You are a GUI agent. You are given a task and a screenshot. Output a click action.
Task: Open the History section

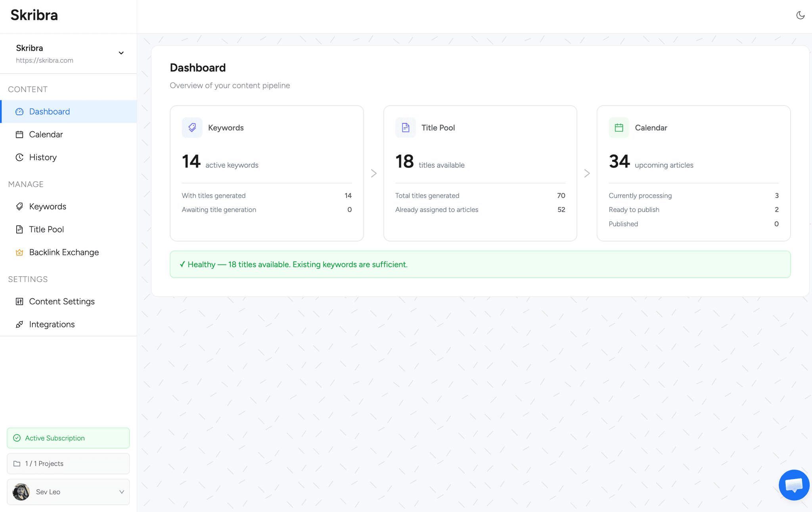click(42, 157)
